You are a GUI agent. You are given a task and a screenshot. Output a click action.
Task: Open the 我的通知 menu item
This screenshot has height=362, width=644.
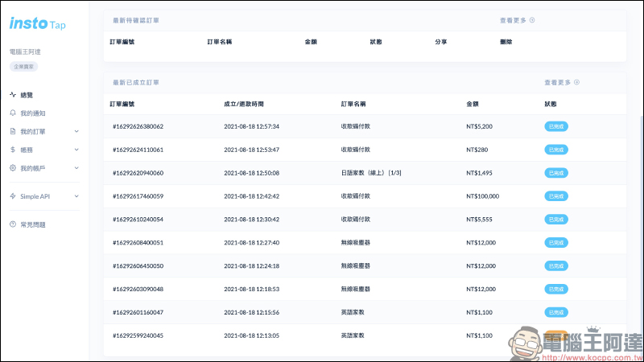(33, 113)
